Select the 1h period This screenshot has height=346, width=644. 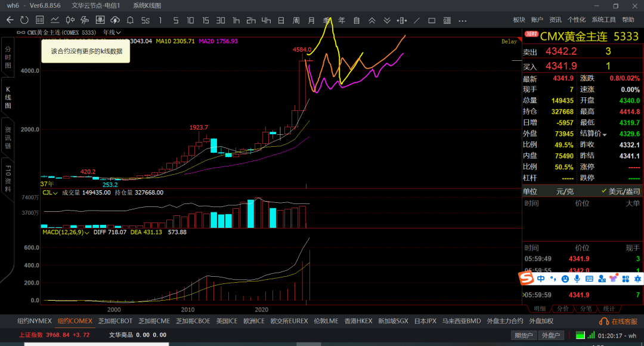point(236,20)
